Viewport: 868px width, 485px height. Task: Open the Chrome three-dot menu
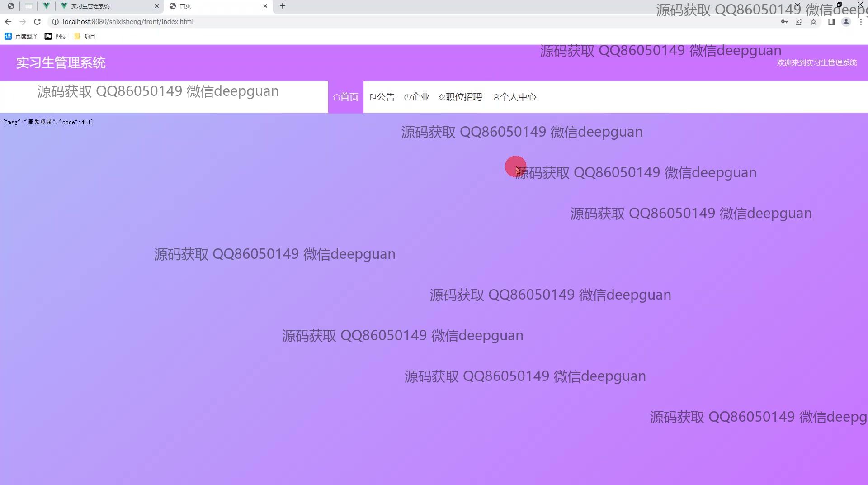click(x=861, y=22)
